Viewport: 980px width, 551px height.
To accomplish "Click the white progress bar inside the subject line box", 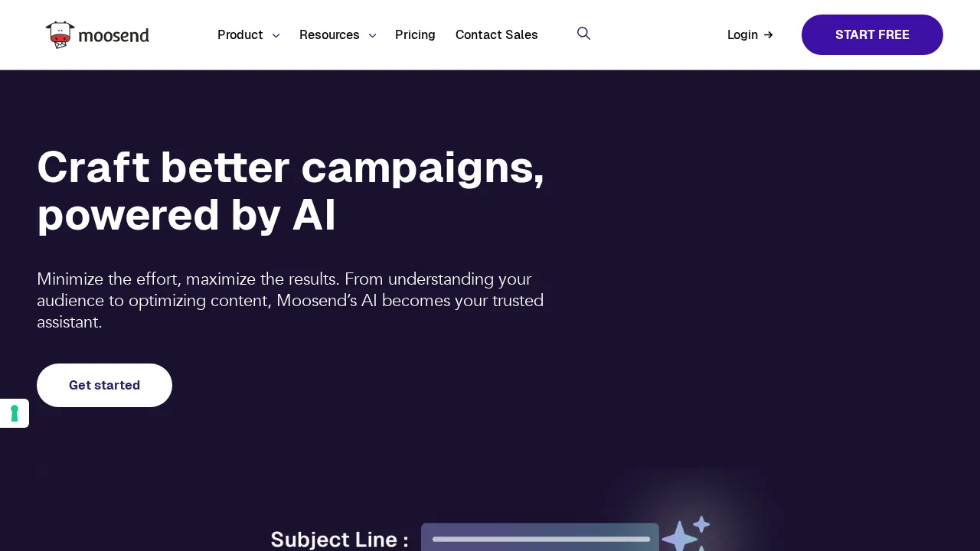I will click(x=540, y=539).
